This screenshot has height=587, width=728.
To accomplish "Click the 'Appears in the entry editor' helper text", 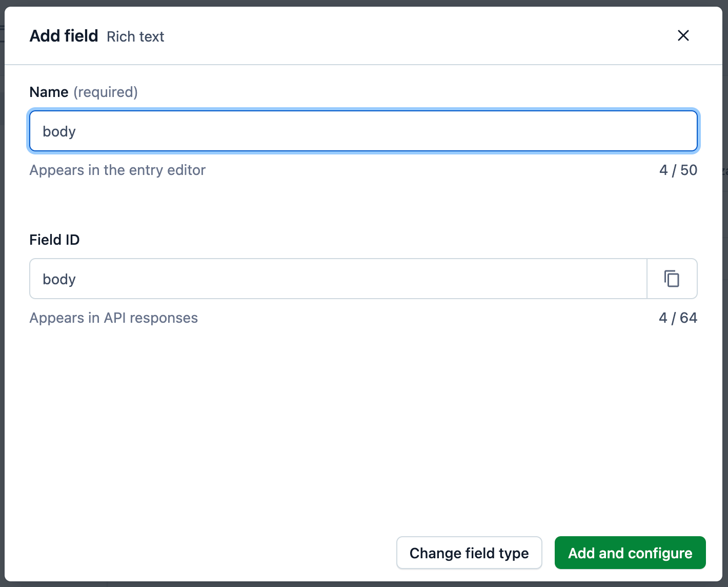I will [117, 170].
